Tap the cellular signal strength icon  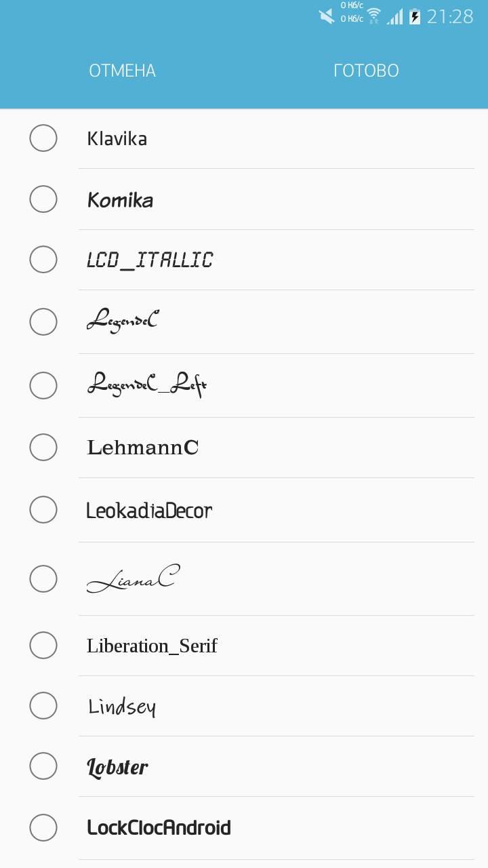pyautogui.click(x=394, y=16)
